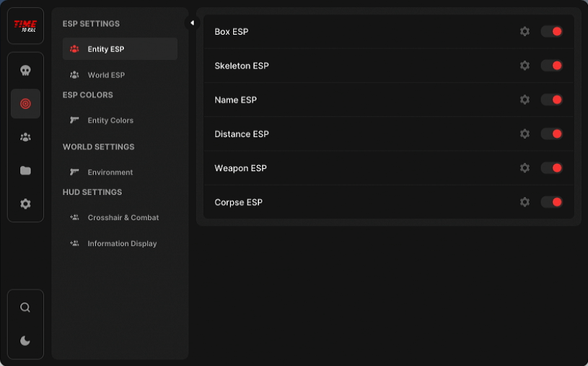This screenshot has height=366, width=588.
Task: Open the skull section in the sidebar
Action: [25, 71]
